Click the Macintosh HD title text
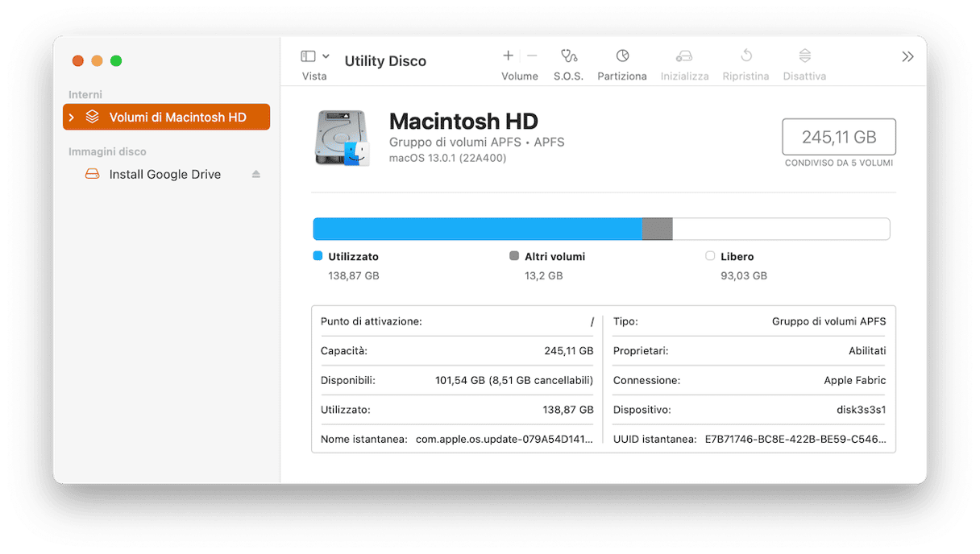Screen dimensions: 980x554 click(463, 122)
